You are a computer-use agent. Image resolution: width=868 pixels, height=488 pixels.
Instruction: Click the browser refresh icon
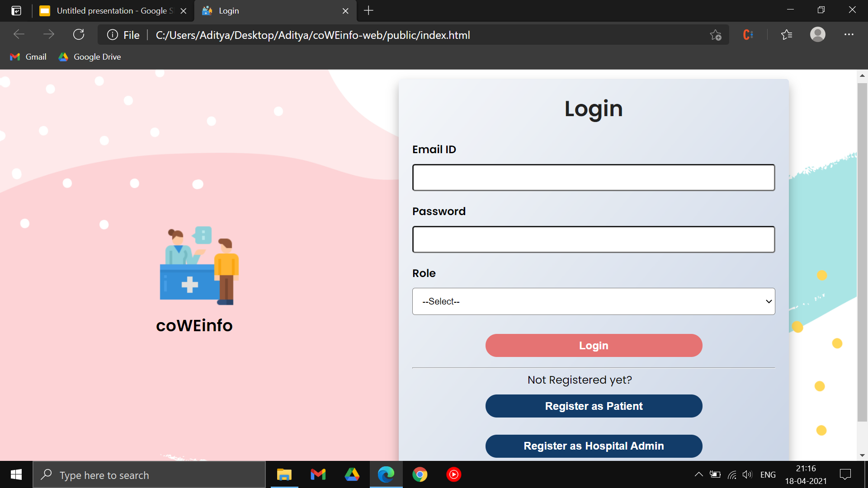79,35
